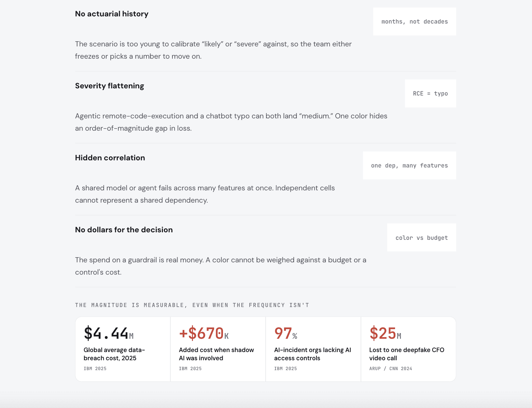
Task: Click the "No dollars for the decision" heading
Action: tap(124, 230)
